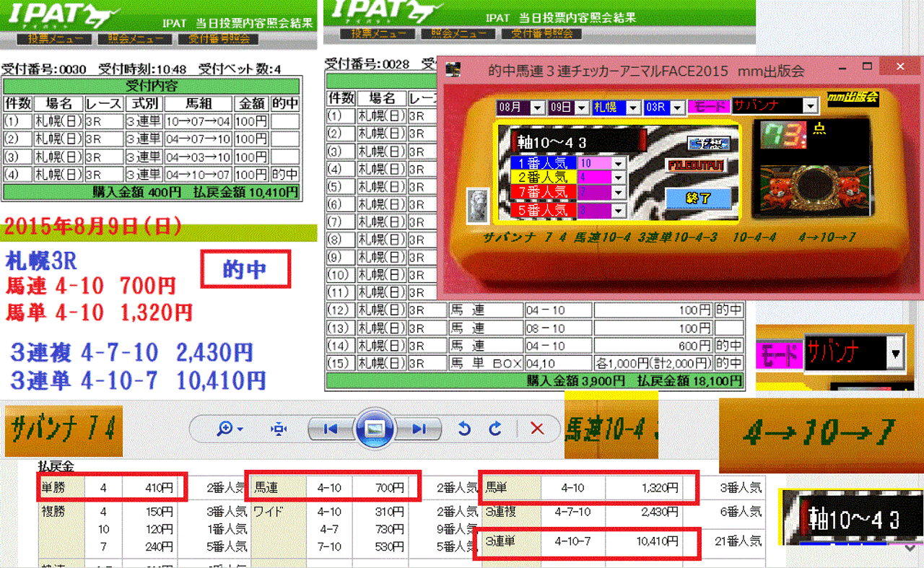The height and width of the screenshot is (568, 924).
Task: Click the scroll down arrow at bottom right
Action: click(x=910, y=548)
